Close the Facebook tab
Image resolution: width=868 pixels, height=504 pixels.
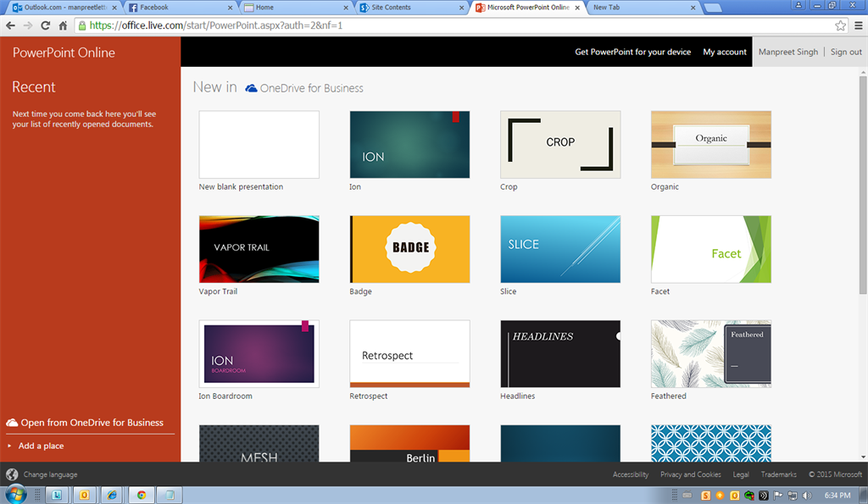[231, 8]
